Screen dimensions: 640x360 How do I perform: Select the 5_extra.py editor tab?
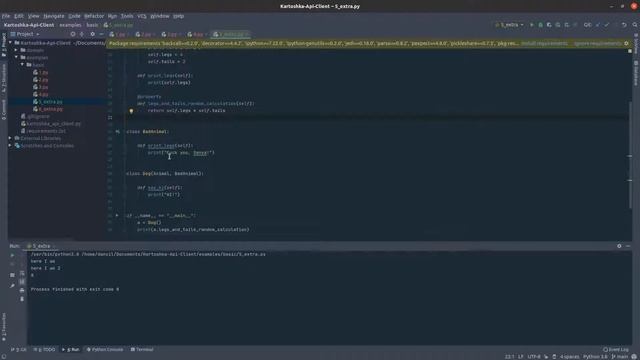coord(232,34)
